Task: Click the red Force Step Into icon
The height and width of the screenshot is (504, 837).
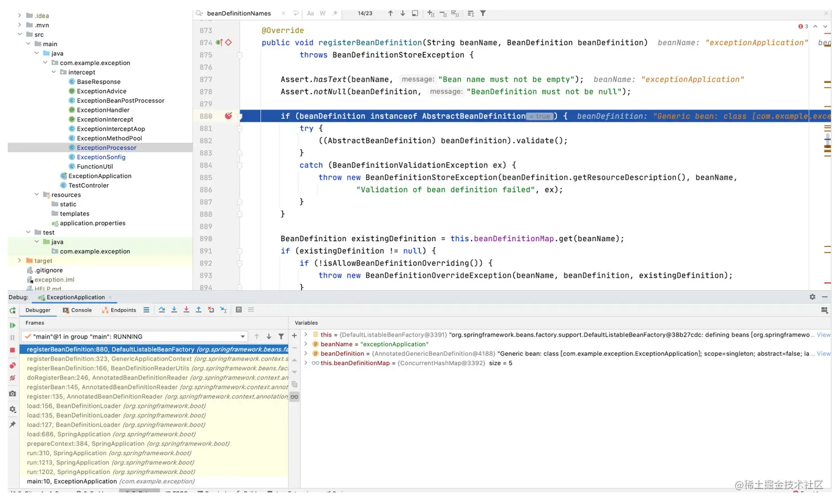Action: click(x=186, y=310)
